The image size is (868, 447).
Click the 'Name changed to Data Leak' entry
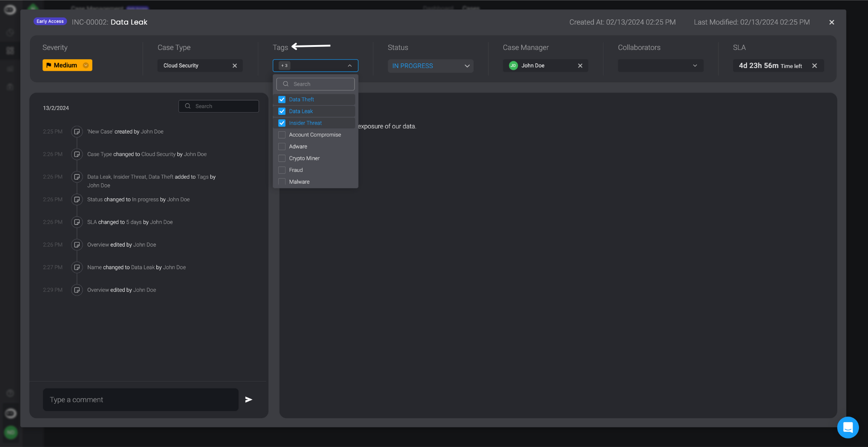point(137,267)
